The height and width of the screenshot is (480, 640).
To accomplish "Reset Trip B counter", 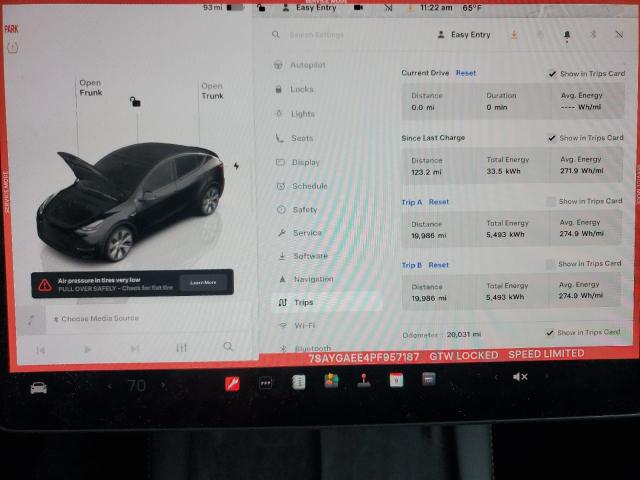I will [x=438, y=265].
